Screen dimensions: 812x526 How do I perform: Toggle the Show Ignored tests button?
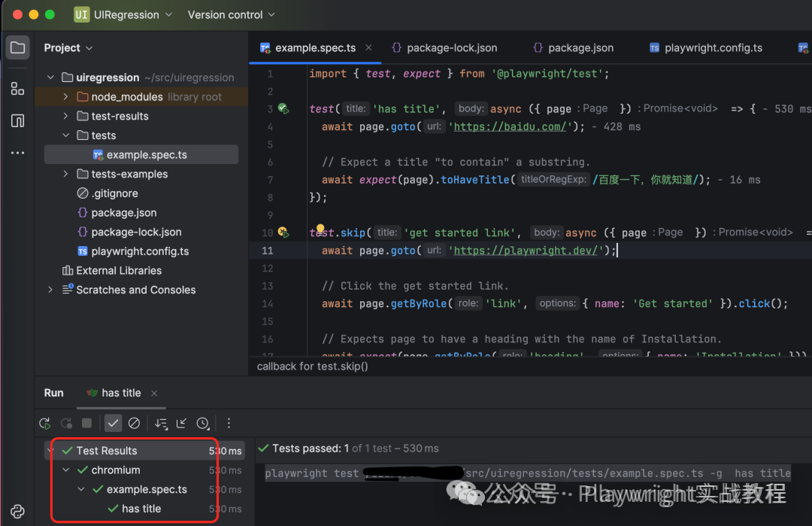tap(134, 424)
